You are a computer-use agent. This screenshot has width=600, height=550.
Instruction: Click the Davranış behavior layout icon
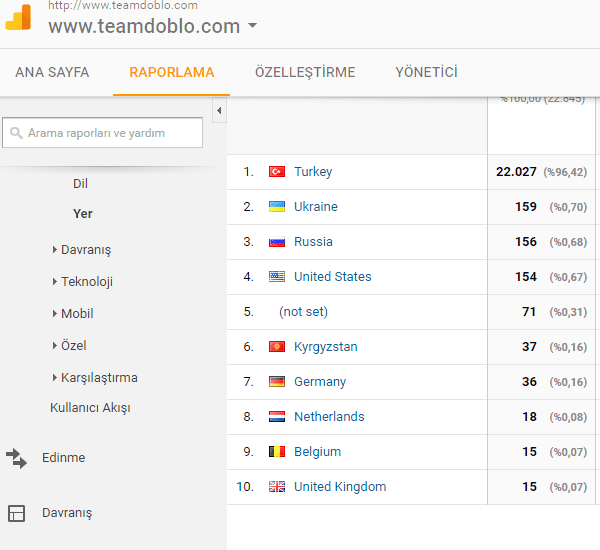(x=16, y=513)
